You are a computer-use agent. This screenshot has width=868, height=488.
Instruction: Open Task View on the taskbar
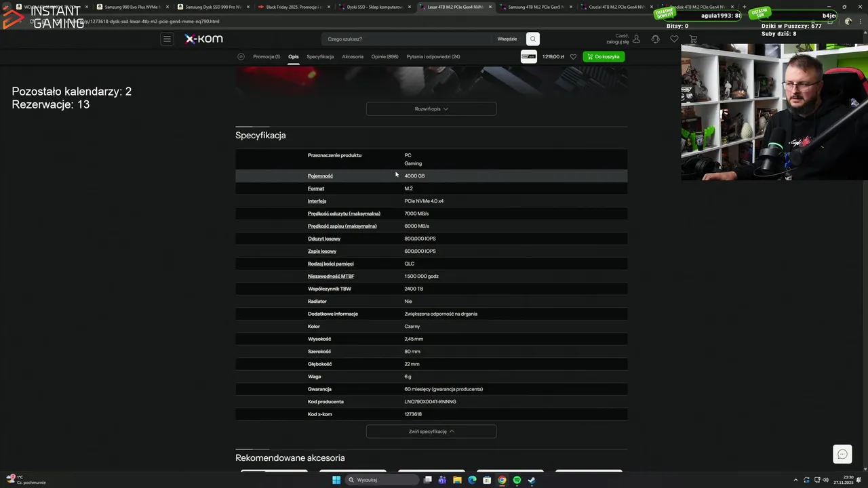(x=428, y=480)
